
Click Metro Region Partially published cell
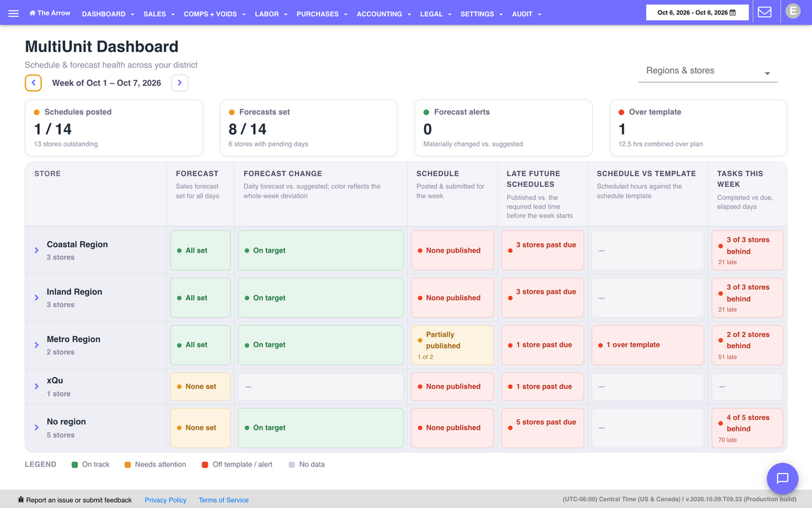point(453,345)
